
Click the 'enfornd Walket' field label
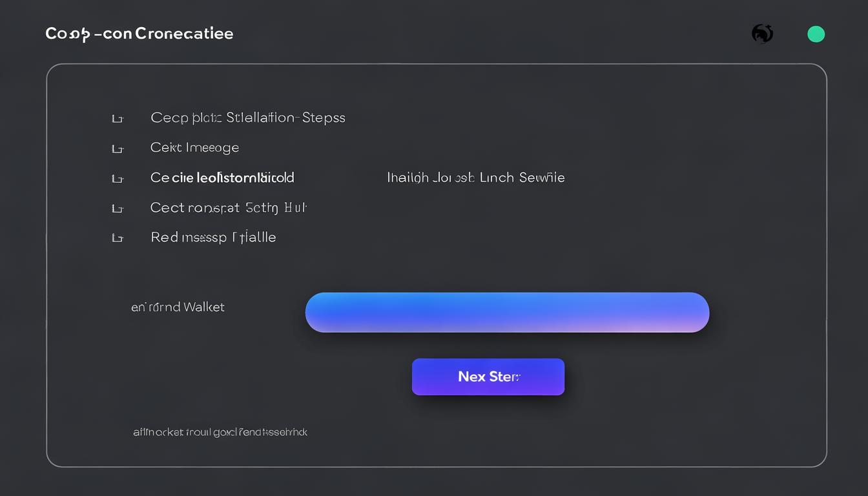(x=178, y=307)
